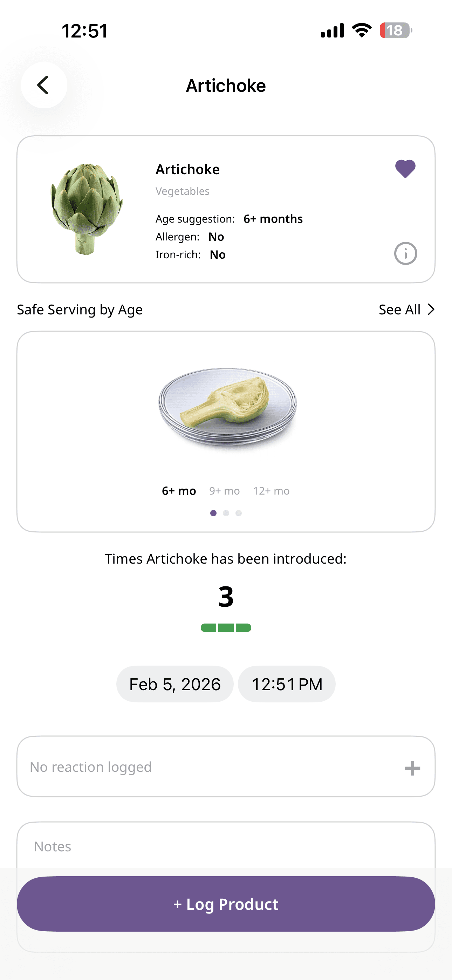
Task: Select the third carousel page dot
Action: (x=239, y=513)
